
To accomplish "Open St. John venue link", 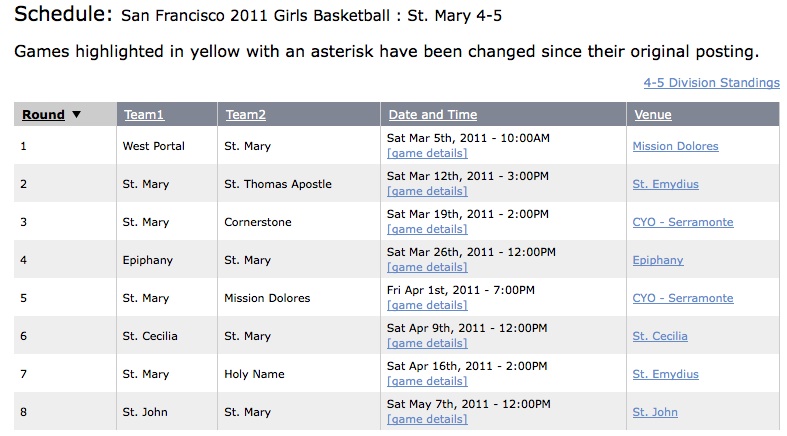I will tap(655, 412).
